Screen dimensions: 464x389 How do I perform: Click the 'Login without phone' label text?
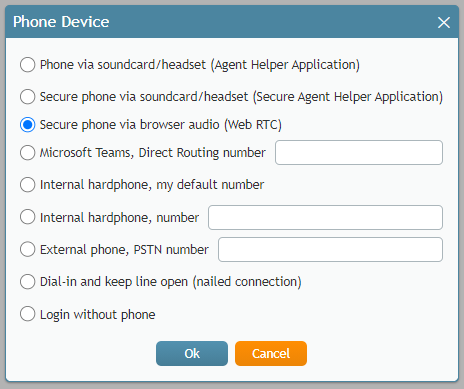98,314
